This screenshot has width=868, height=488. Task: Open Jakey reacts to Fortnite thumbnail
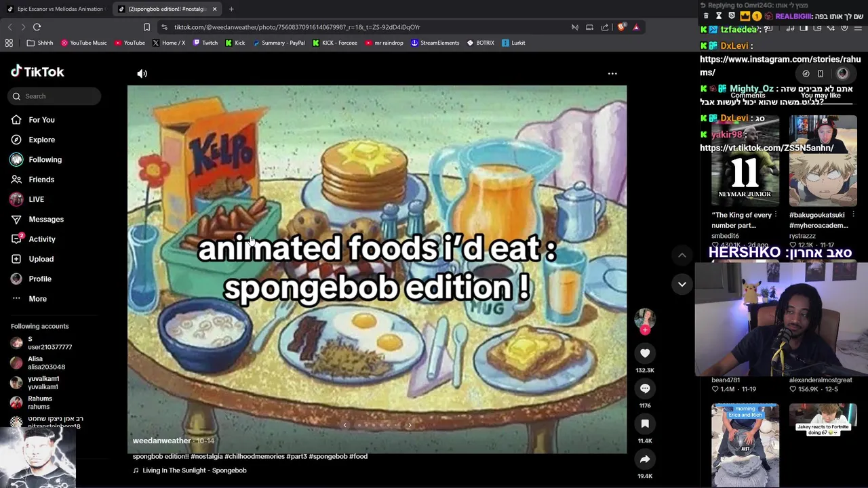coord(823,445)
